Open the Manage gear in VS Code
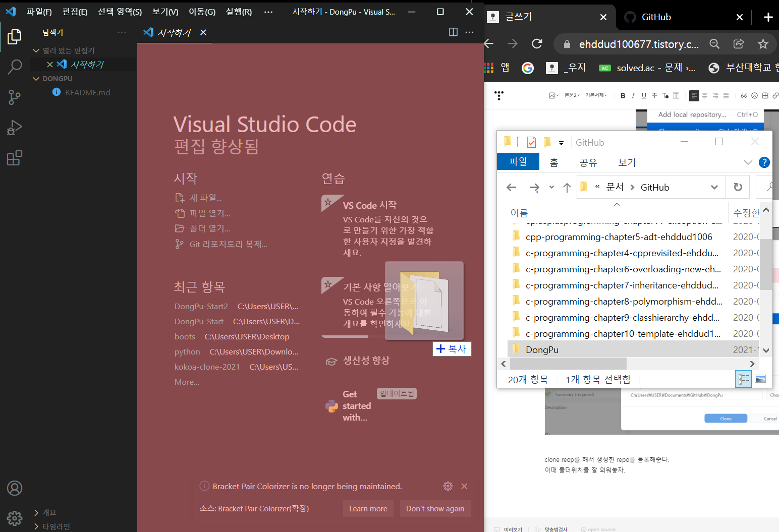Viewport: 779px width, 532px height. (15, 518)
